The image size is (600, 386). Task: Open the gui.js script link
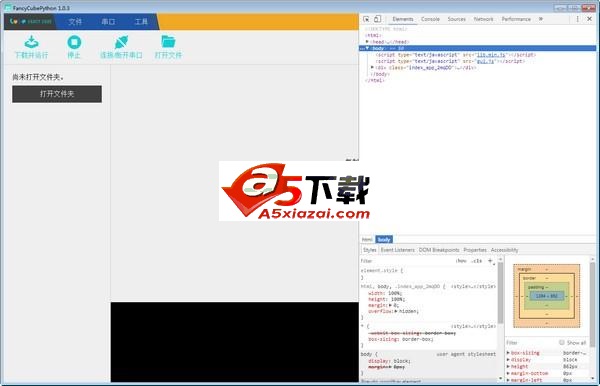tap(486, 61)
